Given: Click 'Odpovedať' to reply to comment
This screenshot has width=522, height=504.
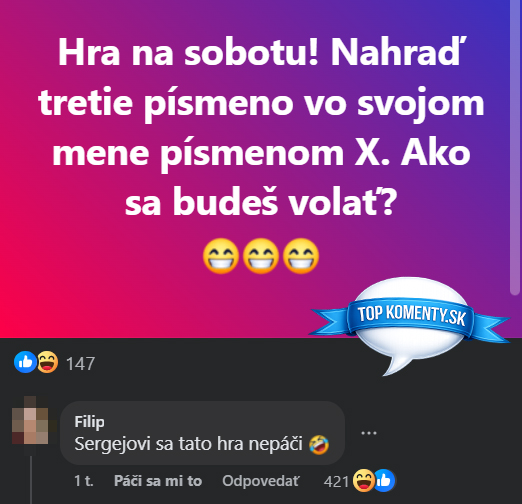Looking at the screenshot, I should click(x=261, y=481).
